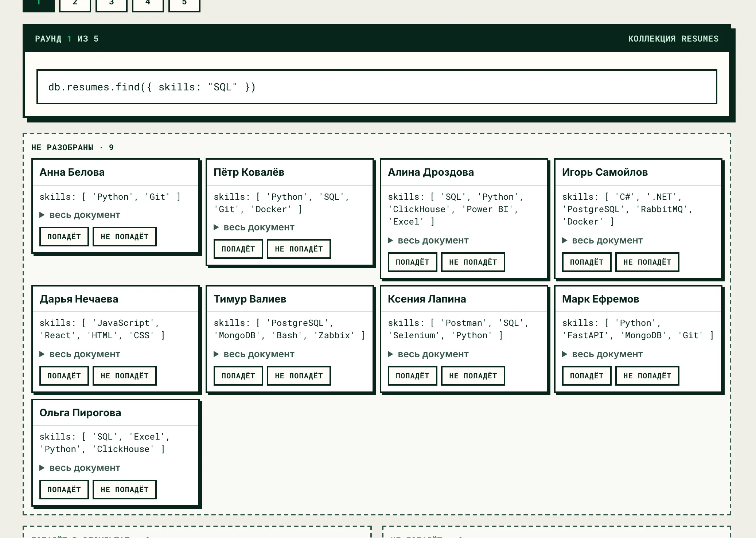Viewport: 756px width, 538px height.
Task: Mark Ксения Лапина as 'Не попадёт'
Action: pos(473,376)
